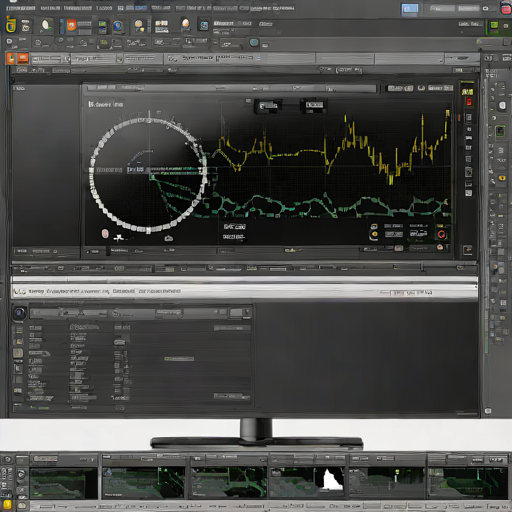512x512 pixels.
Task: Toggle the red indicator in chart side strip
Action: (468, 102)
